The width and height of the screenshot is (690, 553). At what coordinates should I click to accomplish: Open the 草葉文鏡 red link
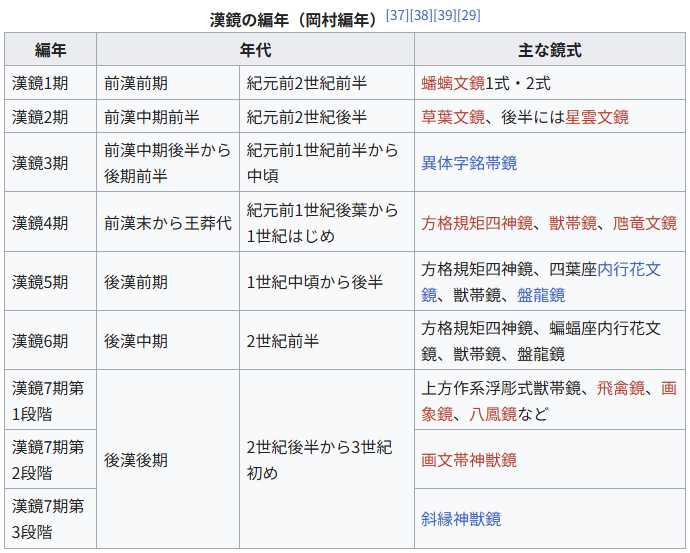(x=452, y=117)
